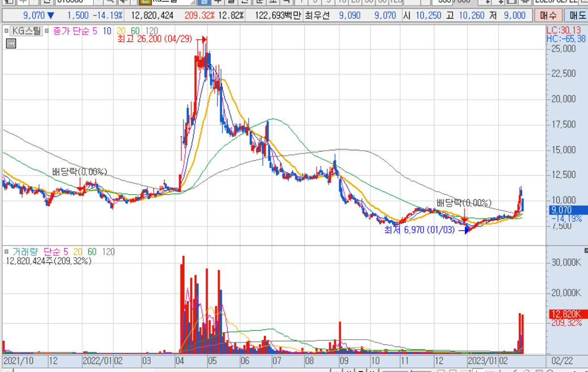Click the red 12,820K volume tag on the axis
This screenshot has height=372, width=588.
tap(568, 314)
